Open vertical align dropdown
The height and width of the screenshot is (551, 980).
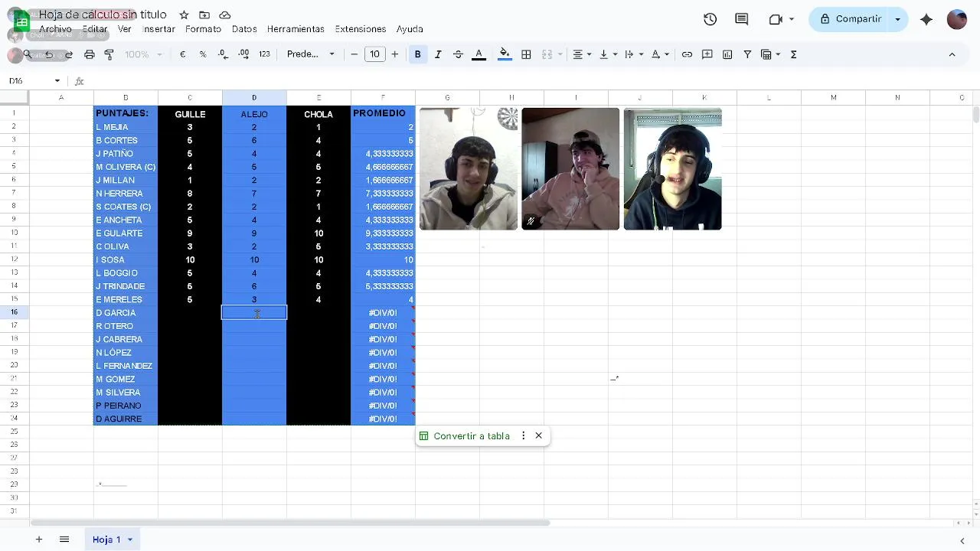coord(608,54)
